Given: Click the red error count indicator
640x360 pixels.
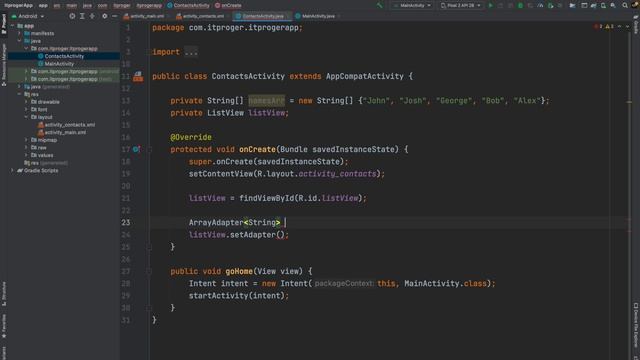Looking at the screenshot, I should click(x=598, y=26).
